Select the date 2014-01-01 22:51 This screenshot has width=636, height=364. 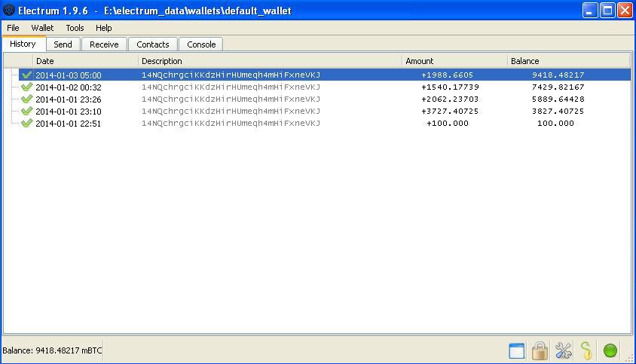click(x=68, y=124)
